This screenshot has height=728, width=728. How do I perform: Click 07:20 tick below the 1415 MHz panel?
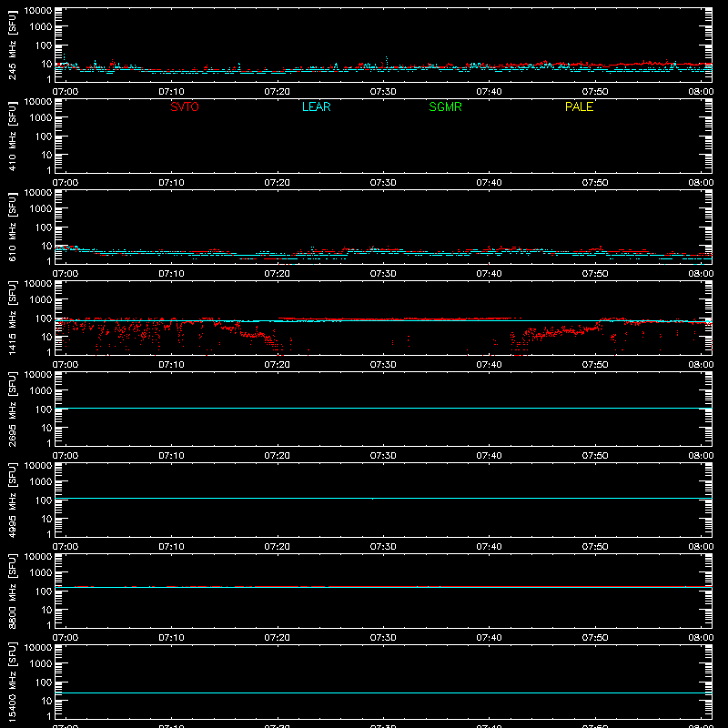pos(278,365)
